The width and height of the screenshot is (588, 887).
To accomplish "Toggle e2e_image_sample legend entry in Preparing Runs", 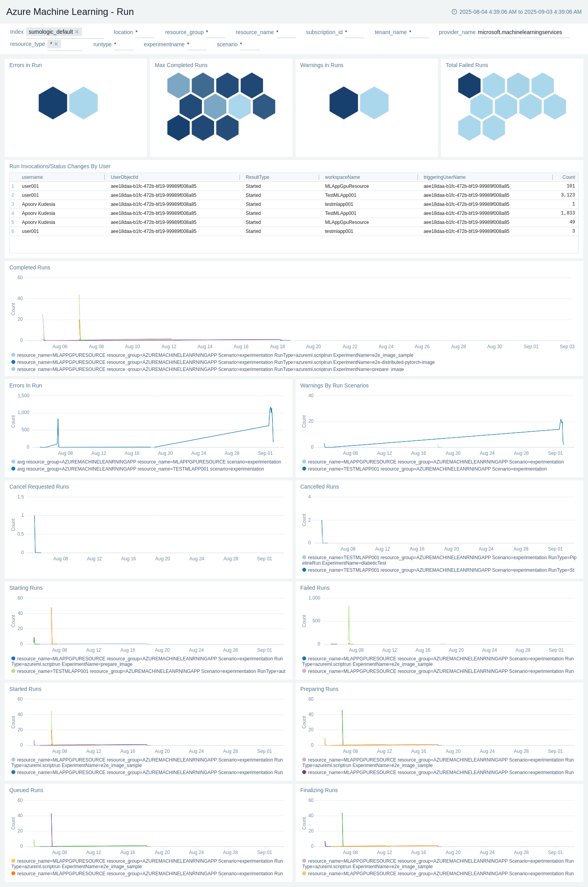I will click(x=438, y=763).
